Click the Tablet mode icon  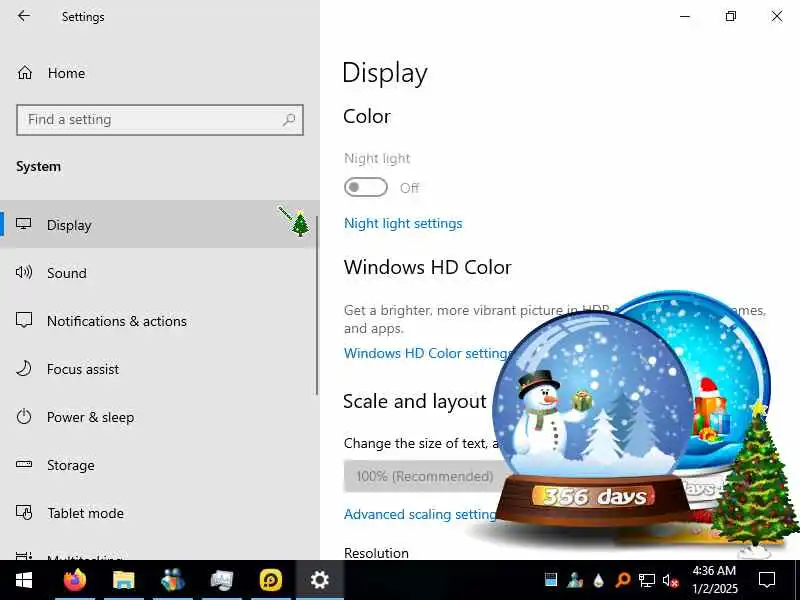24,512
